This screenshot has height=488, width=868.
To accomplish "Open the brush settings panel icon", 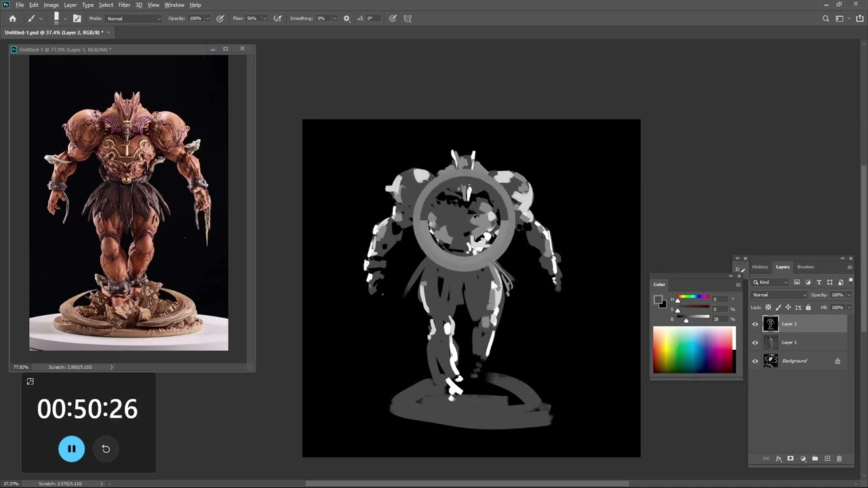I will 77,18.
